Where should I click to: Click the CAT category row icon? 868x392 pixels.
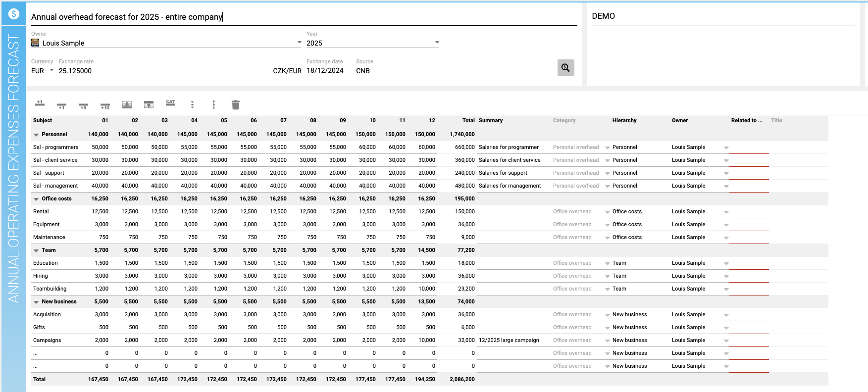click(170, 103)
